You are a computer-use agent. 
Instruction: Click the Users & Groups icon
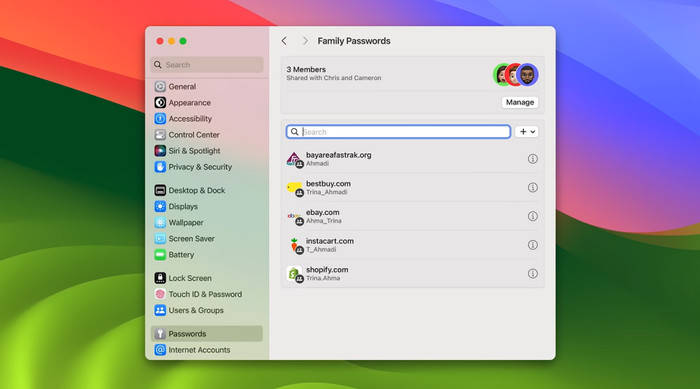pos(160,310)
